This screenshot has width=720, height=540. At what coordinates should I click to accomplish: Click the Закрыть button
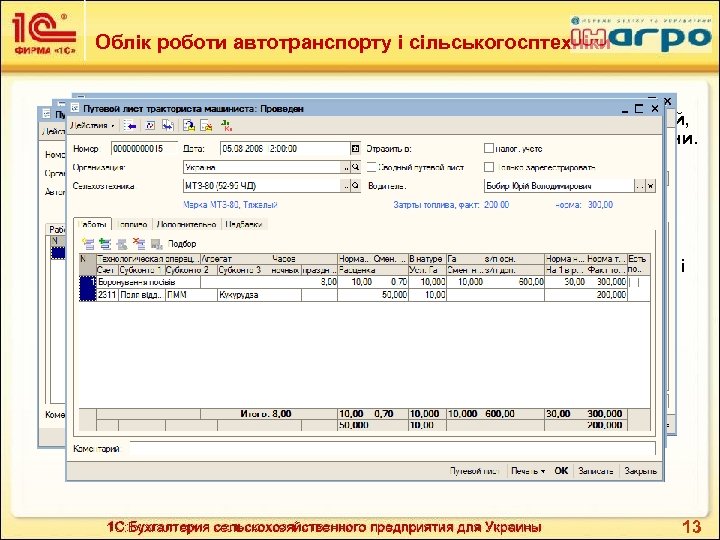[641, 471]
